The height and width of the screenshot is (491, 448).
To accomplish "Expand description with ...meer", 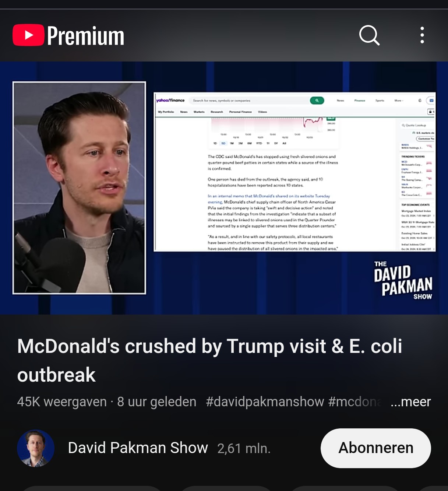I will [411, 402].
